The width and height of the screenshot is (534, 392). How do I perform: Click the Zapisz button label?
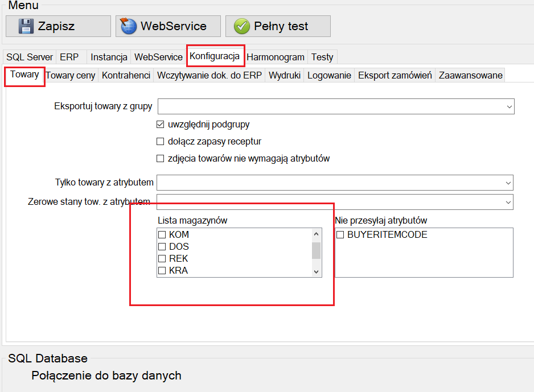point(56,26)
